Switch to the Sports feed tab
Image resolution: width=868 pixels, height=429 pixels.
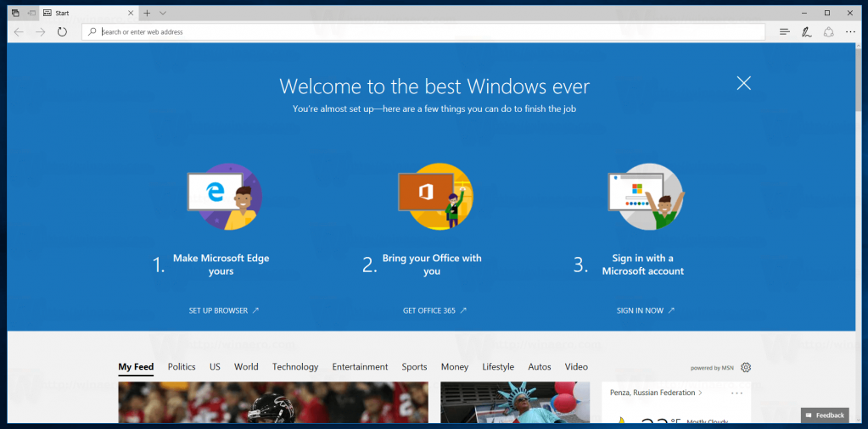415,366
